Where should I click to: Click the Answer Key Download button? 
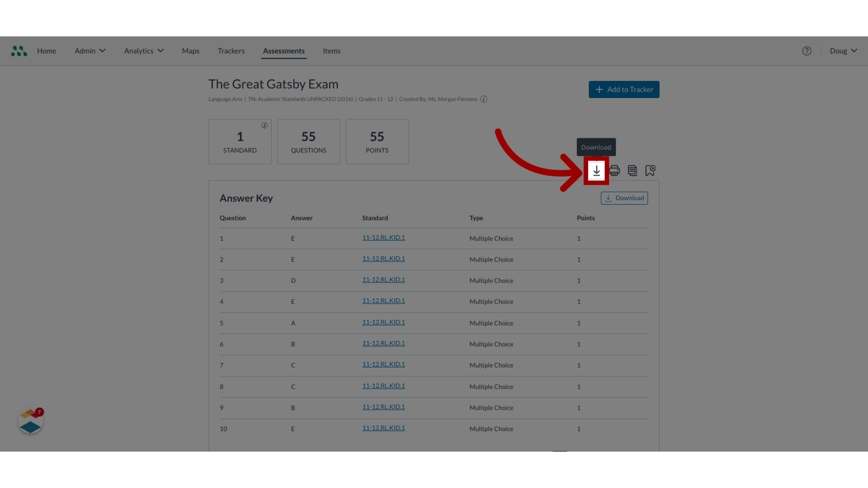pyautogui.click(x=624, y=198)
